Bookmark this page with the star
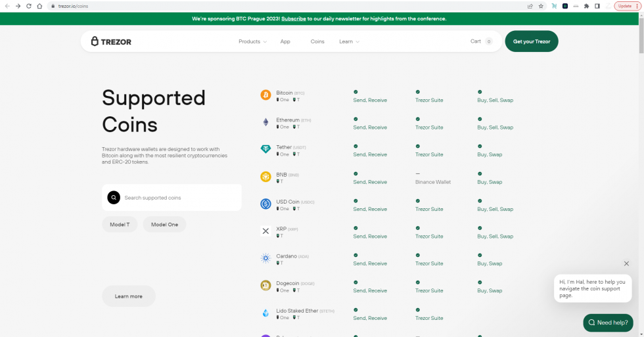644x337 pixels. (x=541, y=6)
